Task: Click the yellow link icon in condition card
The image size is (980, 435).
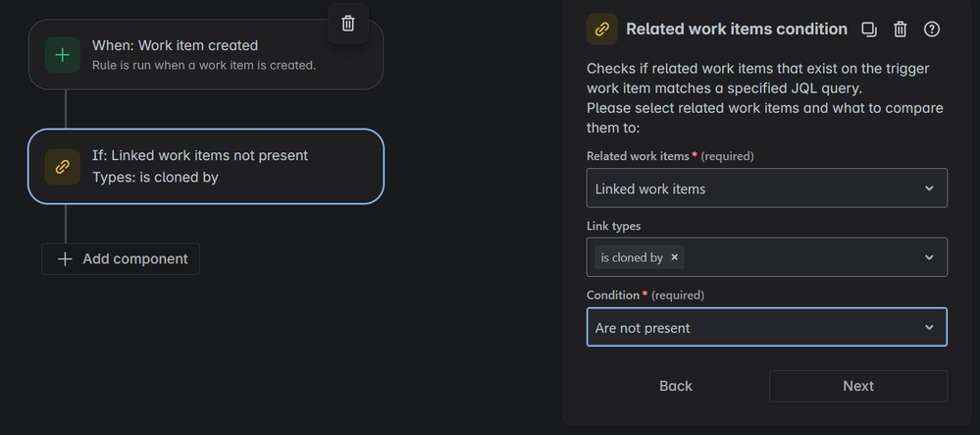Action: [x=63, y=167]
